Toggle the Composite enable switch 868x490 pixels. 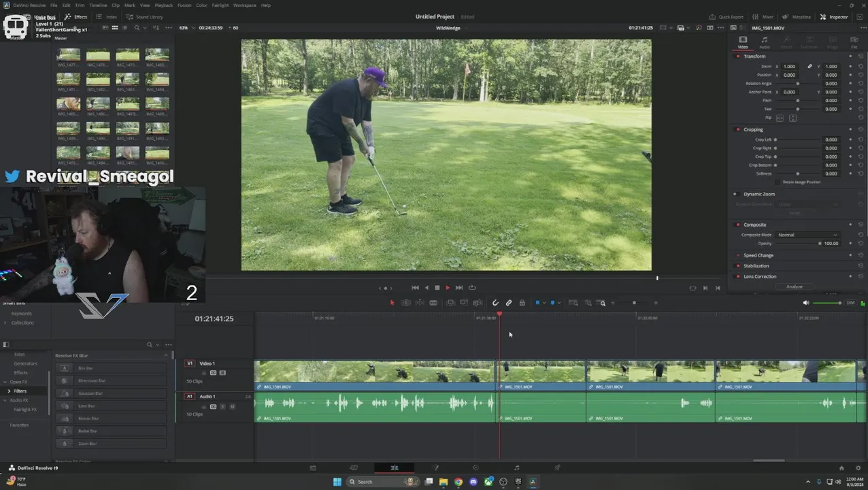(737, 225)
